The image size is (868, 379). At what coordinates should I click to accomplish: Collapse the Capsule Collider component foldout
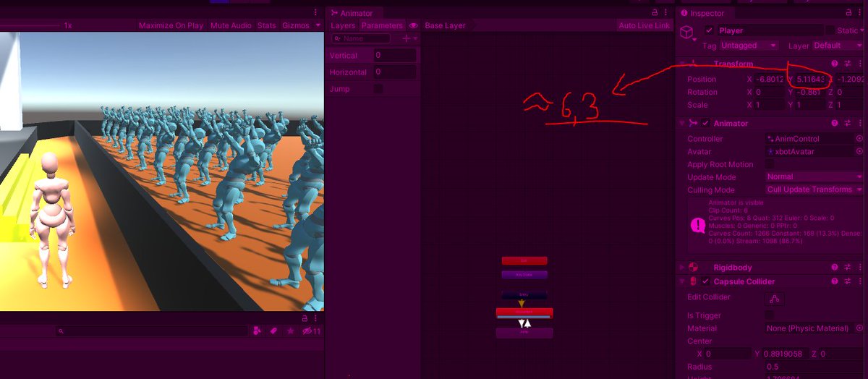[x=683, y=281]
